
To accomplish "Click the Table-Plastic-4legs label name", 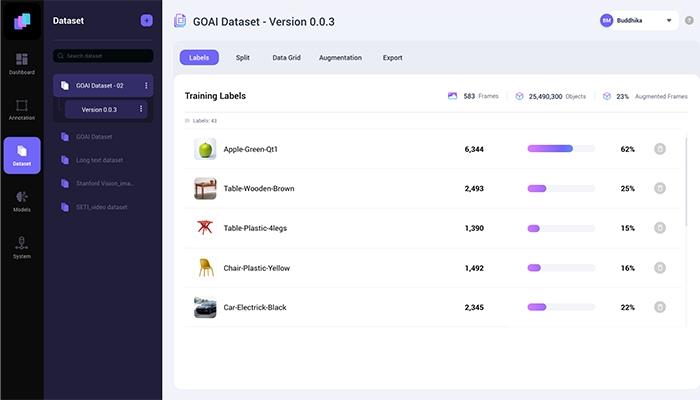I will click(255, 228).
